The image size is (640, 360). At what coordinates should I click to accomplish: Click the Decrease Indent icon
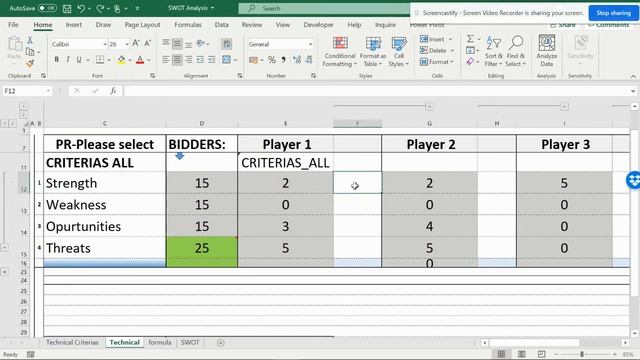click(200, 60)
